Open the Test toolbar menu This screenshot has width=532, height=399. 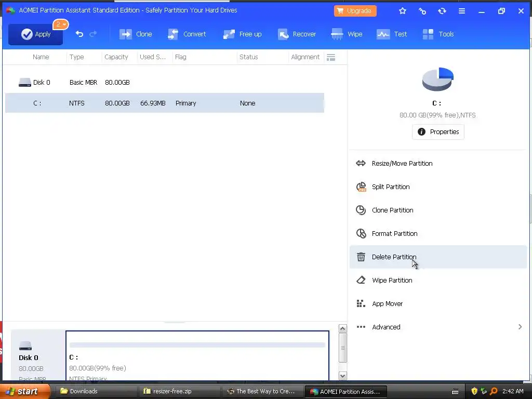[x=392, y=34]
